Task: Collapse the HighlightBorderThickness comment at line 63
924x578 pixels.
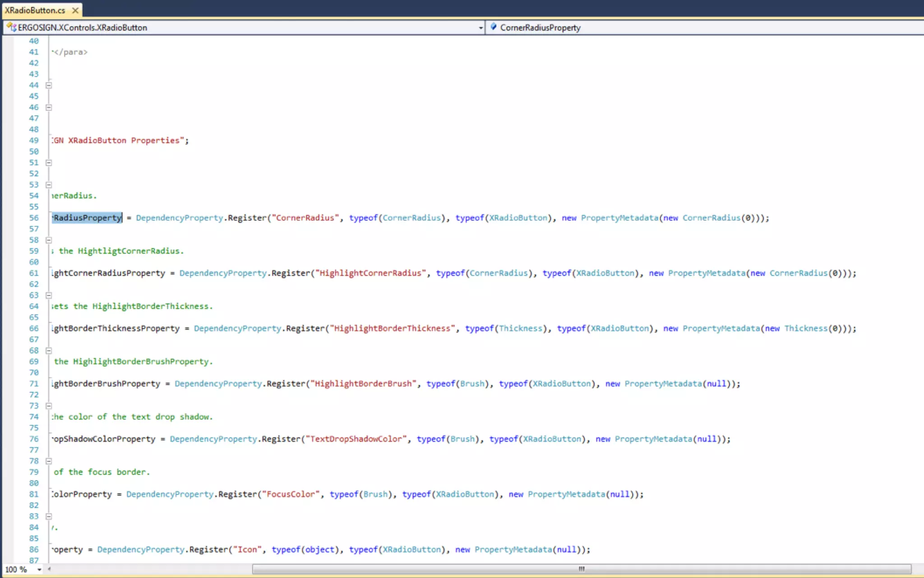Action: (49, 295)
